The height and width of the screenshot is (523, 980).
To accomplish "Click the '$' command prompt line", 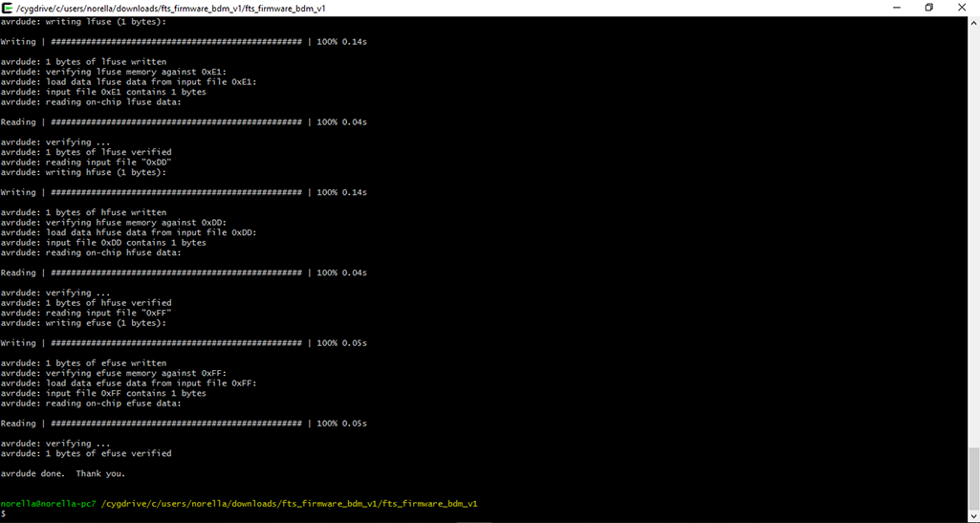I will pos(3,513).
